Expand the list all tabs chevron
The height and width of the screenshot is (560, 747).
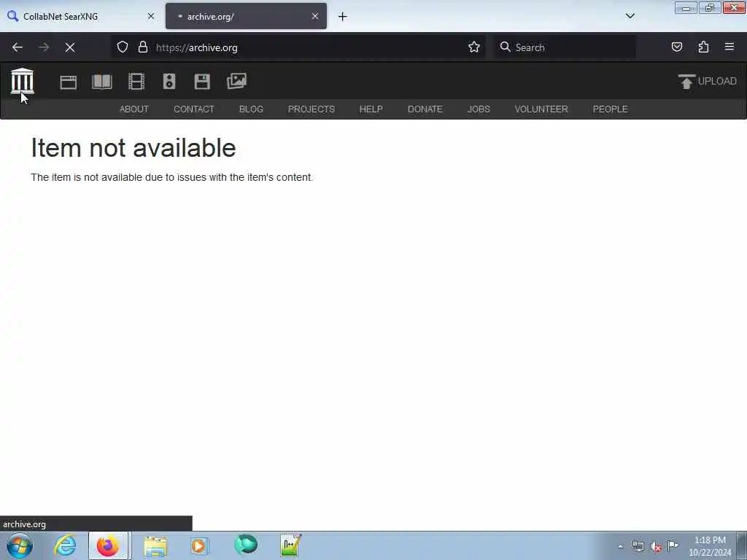point(630,16)
